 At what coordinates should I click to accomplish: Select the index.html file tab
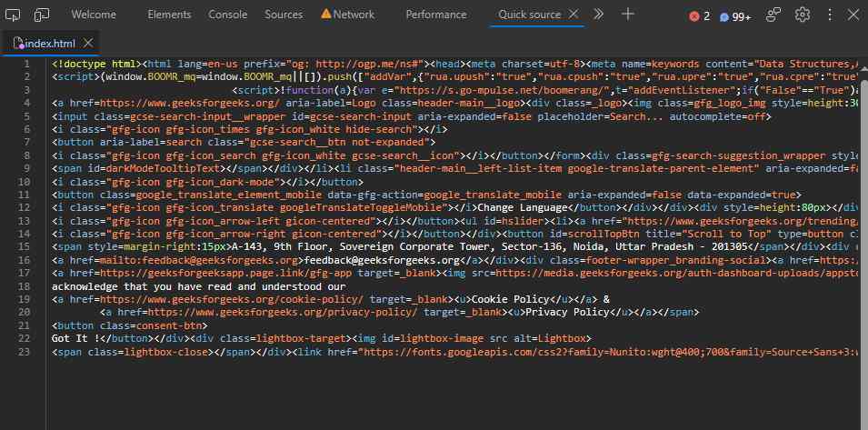(50, 43)
